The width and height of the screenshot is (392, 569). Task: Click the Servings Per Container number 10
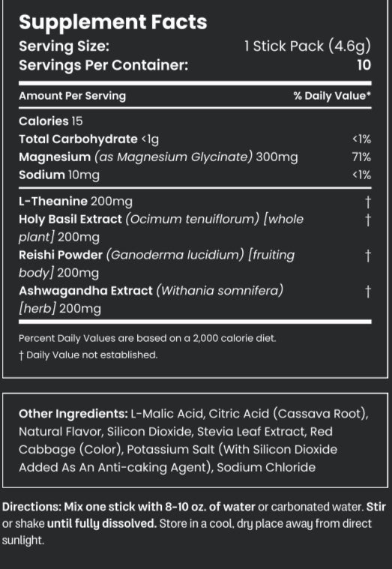(x=364, y=65)
